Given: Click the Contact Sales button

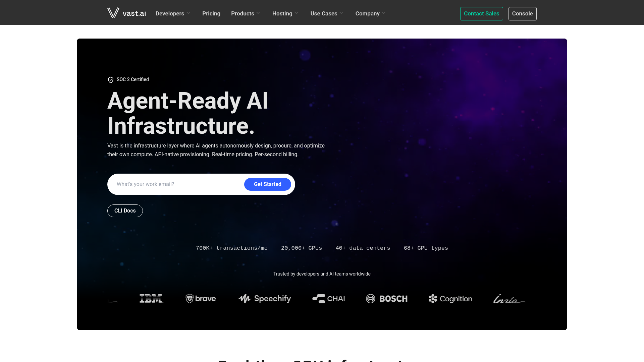Looking at the screenshot, I should 481,14.
